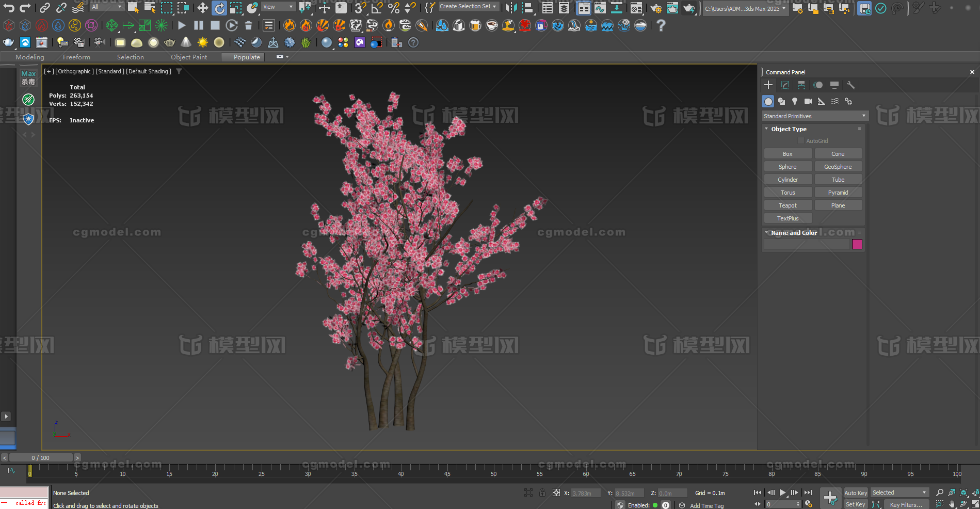Viewport: 980px width, 509px height.
Task: Create a Teapot primitive
Action: click(x=788, y=205)
